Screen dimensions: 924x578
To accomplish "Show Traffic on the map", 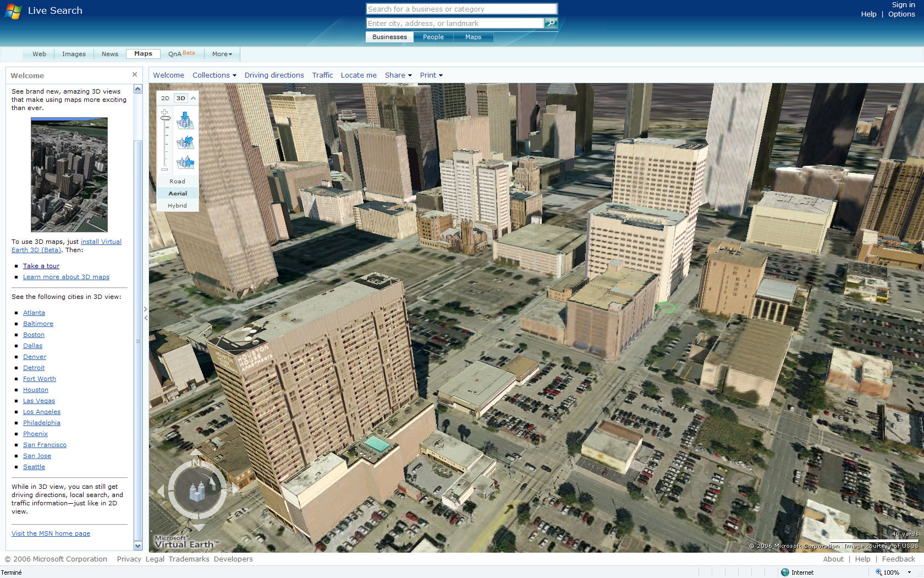I will click(322, 75).
